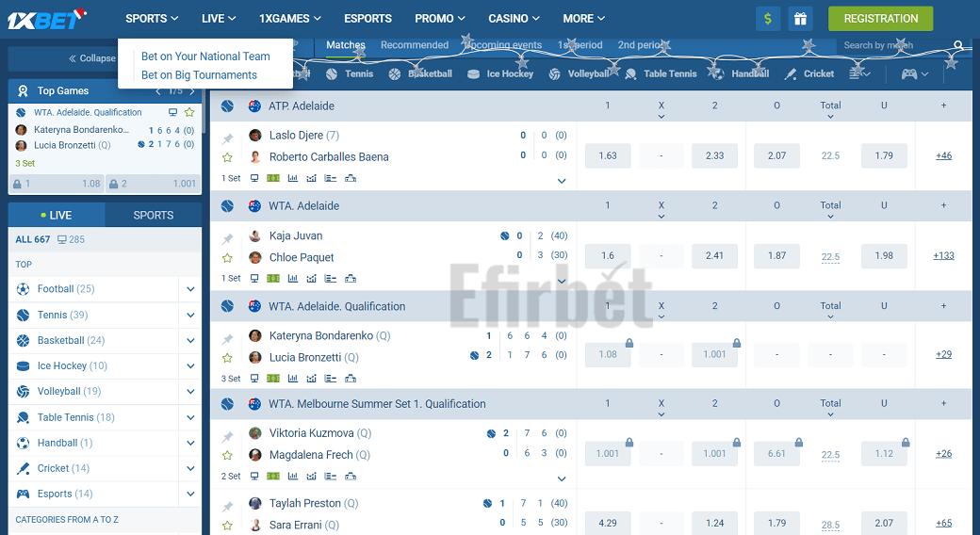The width and height of the screenshot is (980, 535).
Task: Expand Basketball section in sidebar
Action: pyautogui.click(x=190, y=341)
